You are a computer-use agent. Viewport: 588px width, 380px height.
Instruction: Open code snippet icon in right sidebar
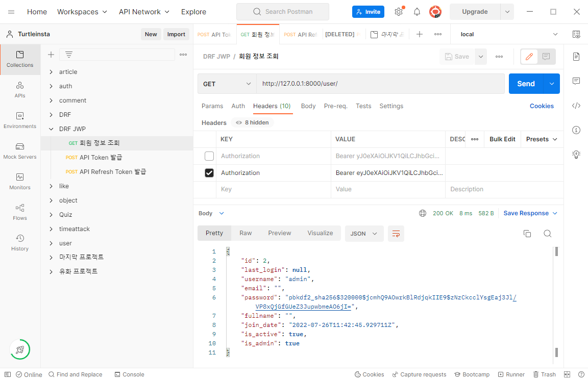click(x=576, y=106)
